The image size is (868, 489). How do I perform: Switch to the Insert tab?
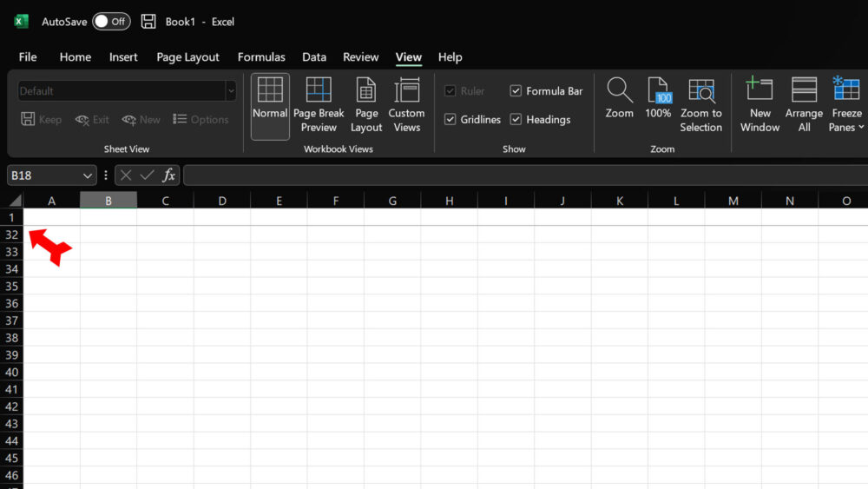pos(123,57)
